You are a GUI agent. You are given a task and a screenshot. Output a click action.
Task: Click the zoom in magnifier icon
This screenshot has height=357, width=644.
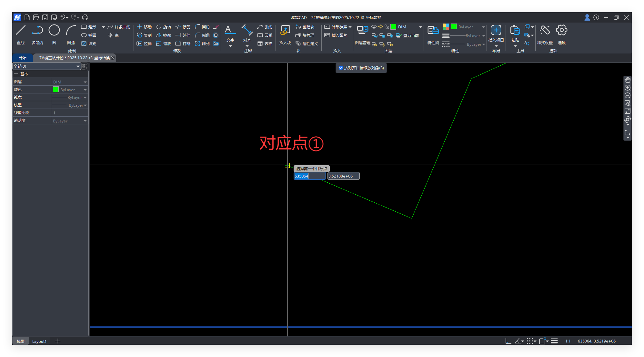[x=628, y=88]
